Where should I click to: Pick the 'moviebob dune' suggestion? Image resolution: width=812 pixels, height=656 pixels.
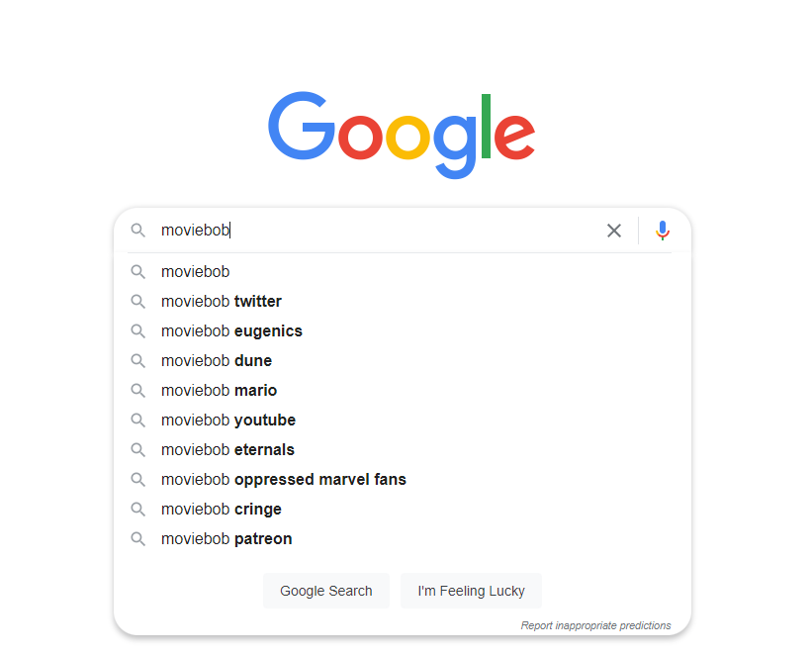pos(217,360)
